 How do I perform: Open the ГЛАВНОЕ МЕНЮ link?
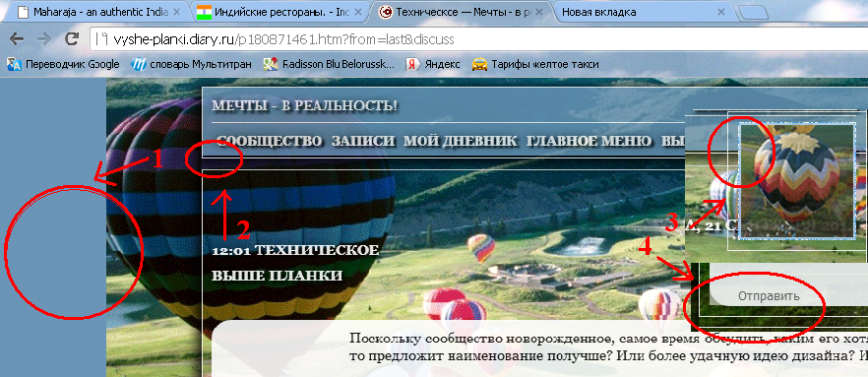589,141
